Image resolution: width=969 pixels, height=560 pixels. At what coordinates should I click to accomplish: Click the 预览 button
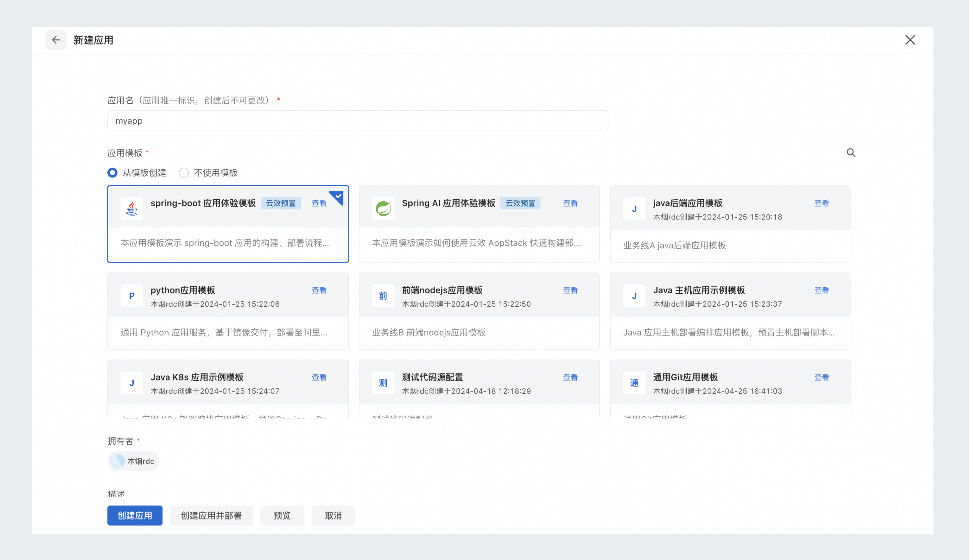click(x=282, y=516)
